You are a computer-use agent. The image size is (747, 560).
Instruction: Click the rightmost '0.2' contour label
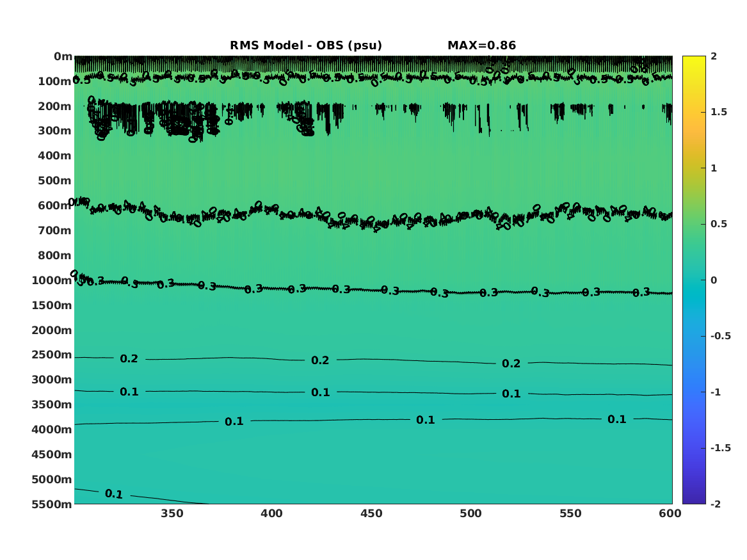[x=511, y=364]
